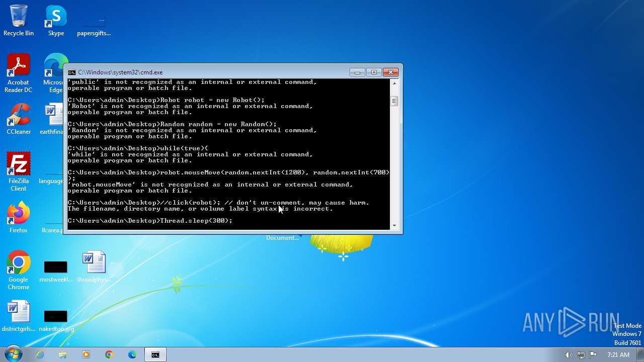Open Edge from the taskbar

coord(132,354)
